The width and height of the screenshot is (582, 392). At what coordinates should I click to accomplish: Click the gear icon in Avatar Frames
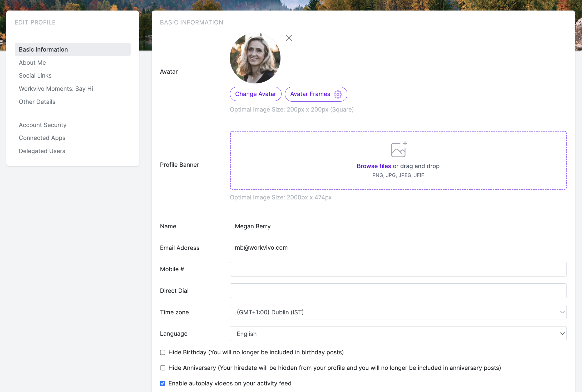point(338,94)
